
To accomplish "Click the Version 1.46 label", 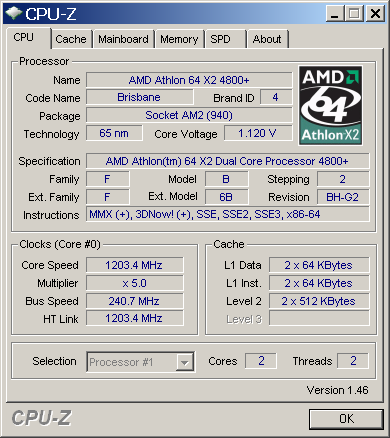I will click(x=337, y=390).
